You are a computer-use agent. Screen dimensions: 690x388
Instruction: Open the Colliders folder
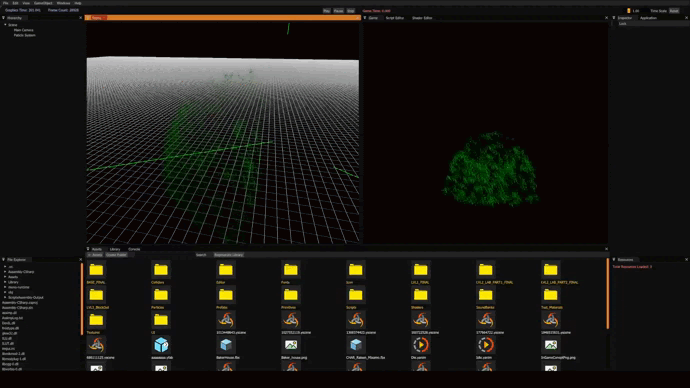(x=161, y=270)
